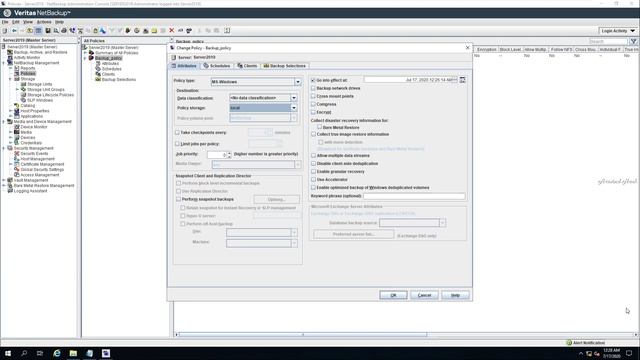Click the horizontal scrollbar under policy list
This screenshot has width=640, height=360.
(303, 334)
